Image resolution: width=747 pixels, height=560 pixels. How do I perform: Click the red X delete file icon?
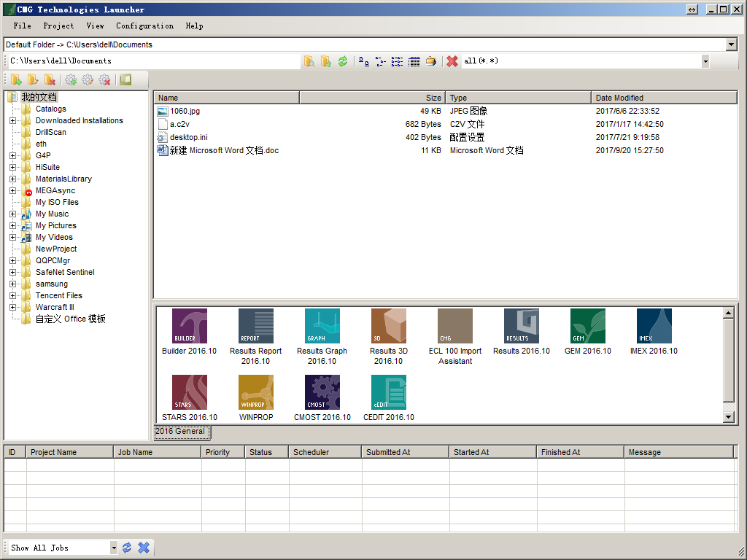point(452,61)
